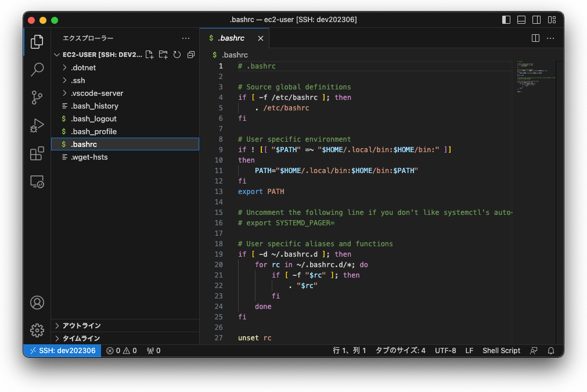Open the Search view icon

[37, 69]
